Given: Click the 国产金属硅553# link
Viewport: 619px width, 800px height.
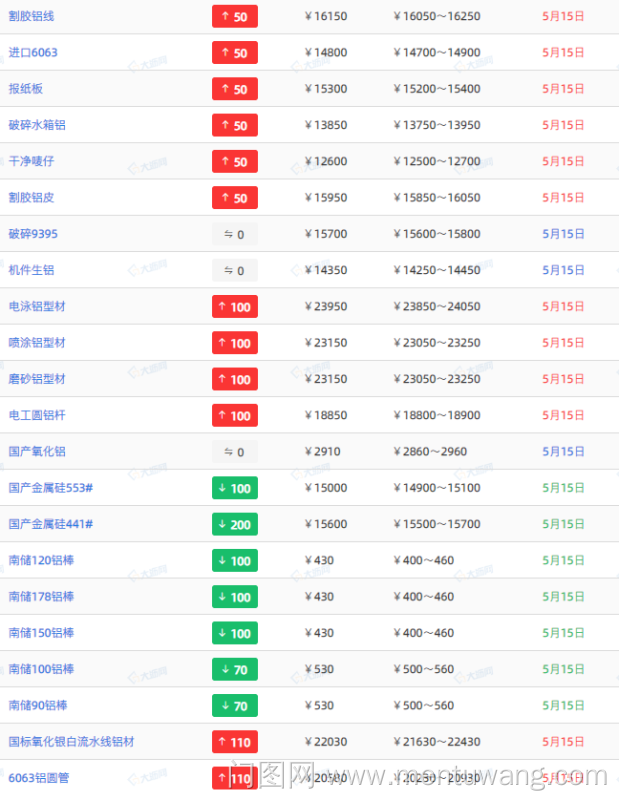Looking at the screenshot, I should (51, 488).
